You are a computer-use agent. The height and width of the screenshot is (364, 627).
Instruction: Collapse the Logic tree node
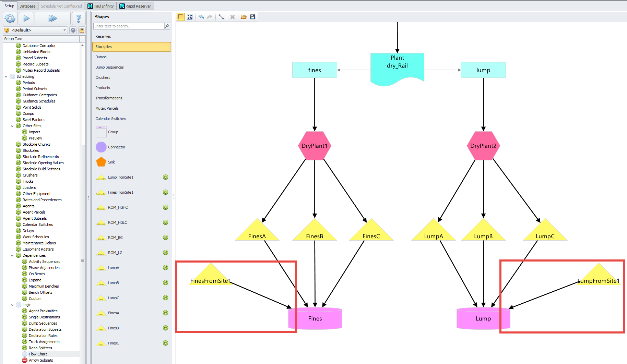[12, 305]
